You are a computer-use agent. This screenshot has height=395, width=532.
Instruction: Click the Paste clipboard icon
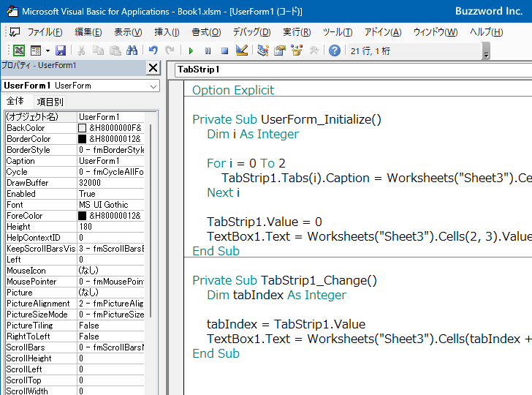pyautogui.click(x=115, y=51)
